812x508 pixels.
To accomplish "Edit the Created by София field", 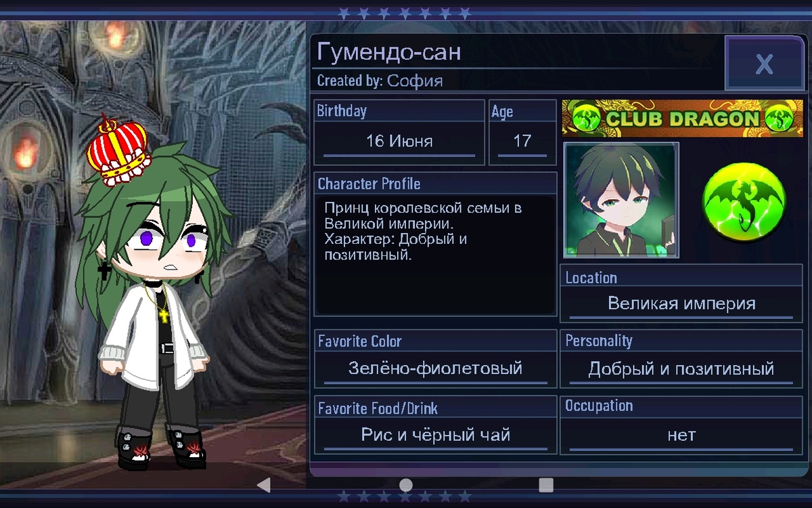I will (380, 81).
